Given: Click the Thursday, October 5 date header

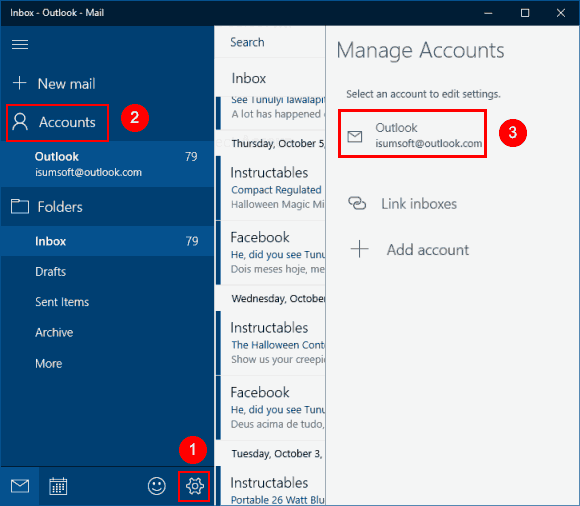Looking at the screenshot, I should point(277,143).
